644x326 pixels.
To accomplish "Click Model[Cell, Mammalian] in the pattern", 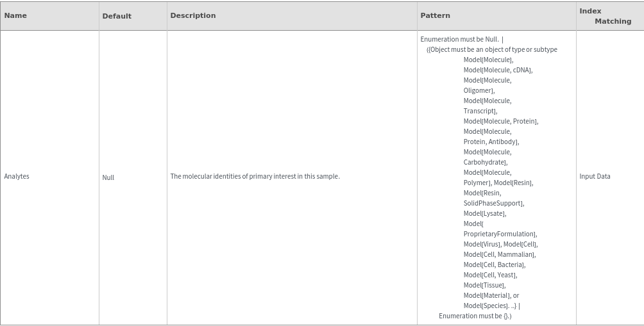I will pos(499,254).
